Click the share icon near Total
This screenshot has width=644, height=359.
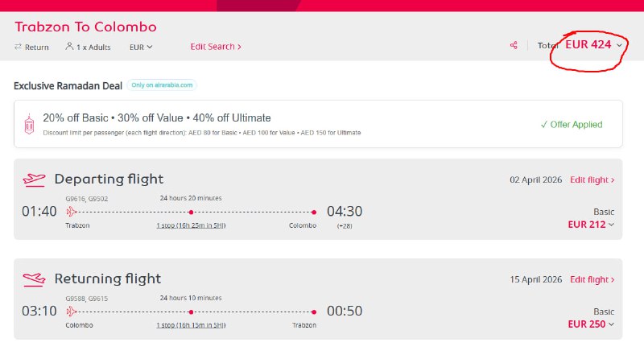coord(513,46)
